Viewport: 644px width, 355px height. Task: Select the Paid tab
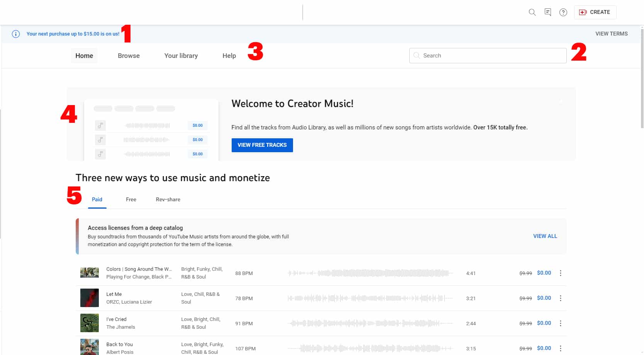(x=97, y=200)
